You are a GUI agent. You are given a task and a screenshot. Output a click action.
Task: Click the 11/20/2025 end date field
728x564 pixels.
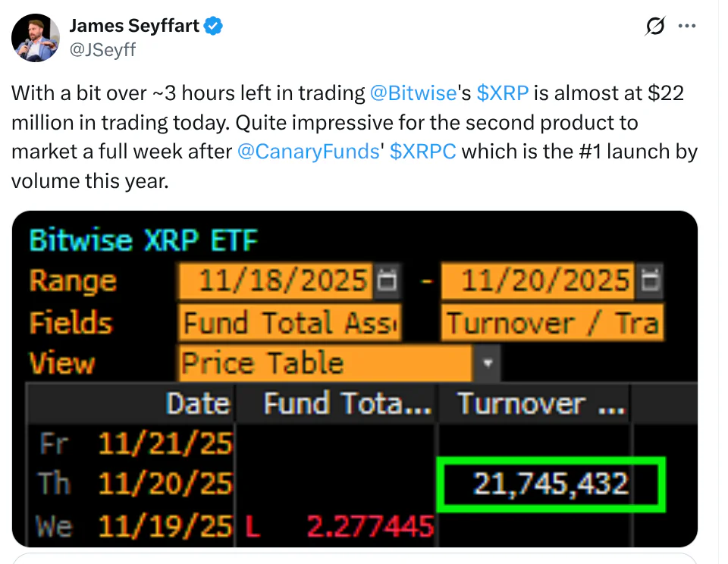tap(538, 282)
